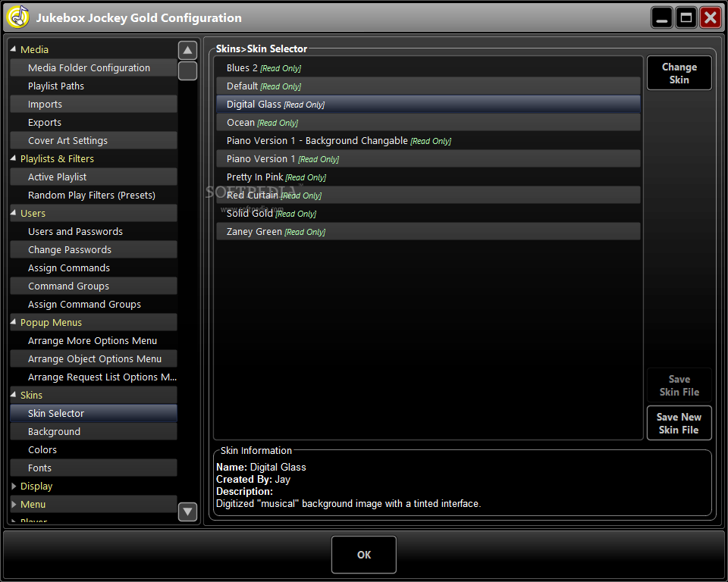
Task: Expand the Display tree section
Action: click(14, 486)
